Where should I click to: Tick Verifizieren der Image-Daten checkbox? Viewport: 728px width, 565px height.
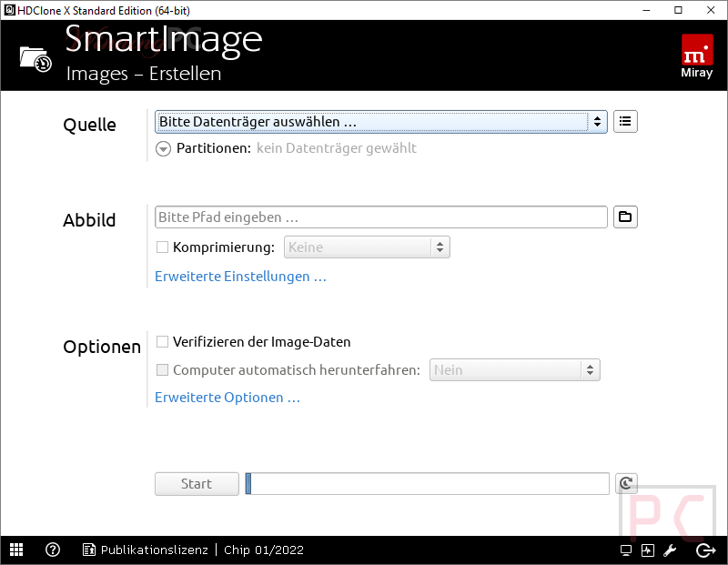click(162, 342)
